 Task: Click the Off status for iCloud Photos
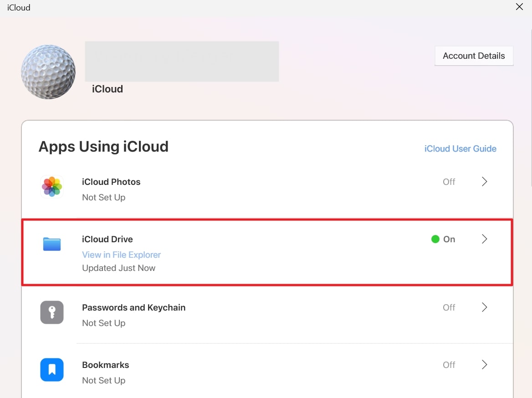(x=449, y=182)
